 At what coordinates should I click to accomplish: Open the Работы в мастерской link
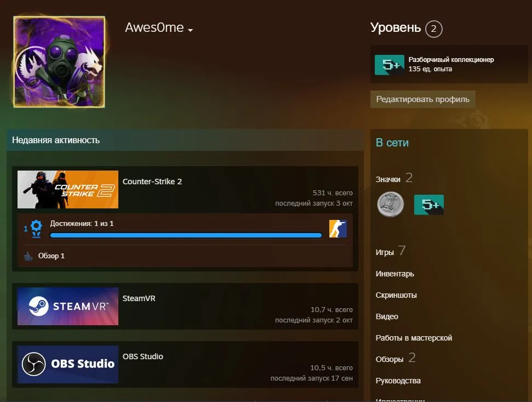[x=414, y=338]
